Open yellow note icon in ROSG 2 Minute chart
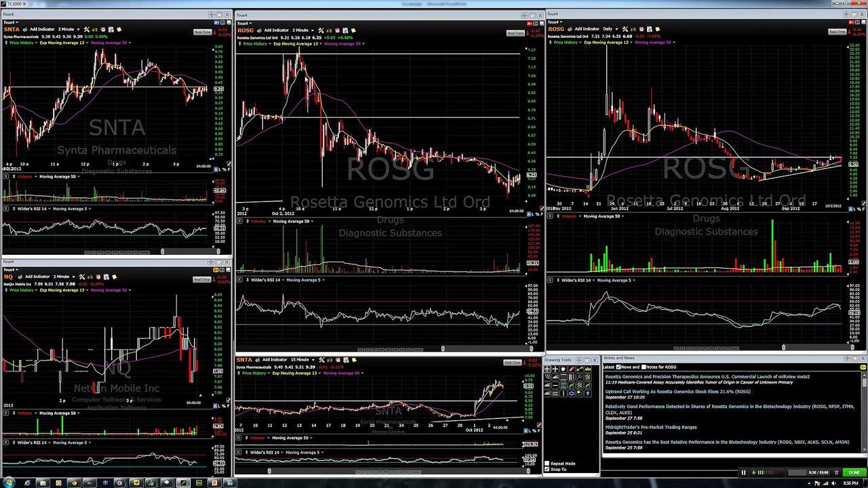Viewport: 868px width, 488px height. pyautogui.click(x=353, y=30)
